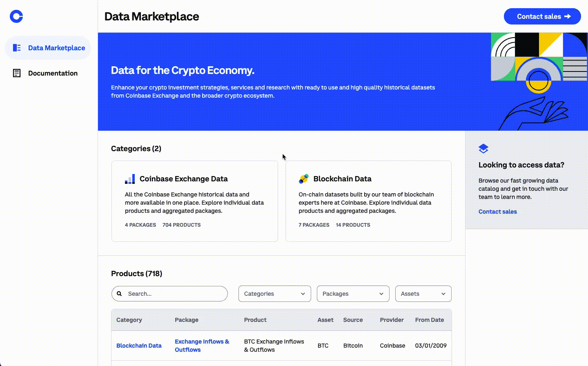Follow the Contact sales link in the side panel
The image size is (588, 366).
pyautogui.click(x=498, y=212)
